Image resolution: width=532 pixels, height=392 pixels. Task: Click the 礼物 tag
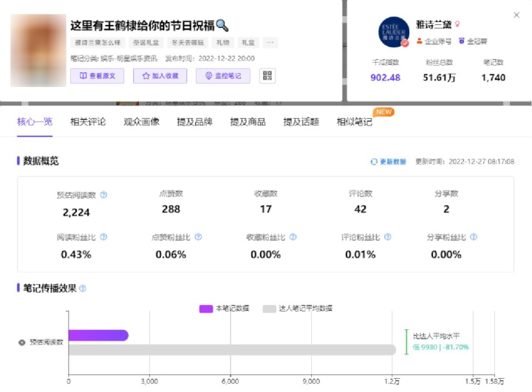(x=223, y=42)
